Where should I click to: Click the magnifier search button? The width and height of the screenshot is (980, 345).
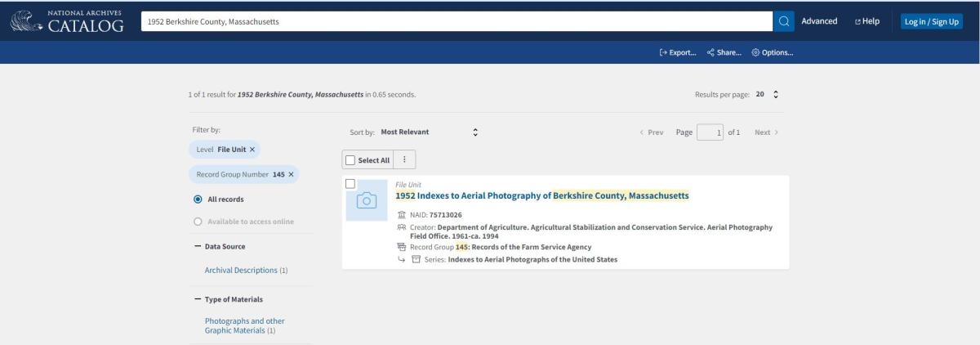click(783, 21)
